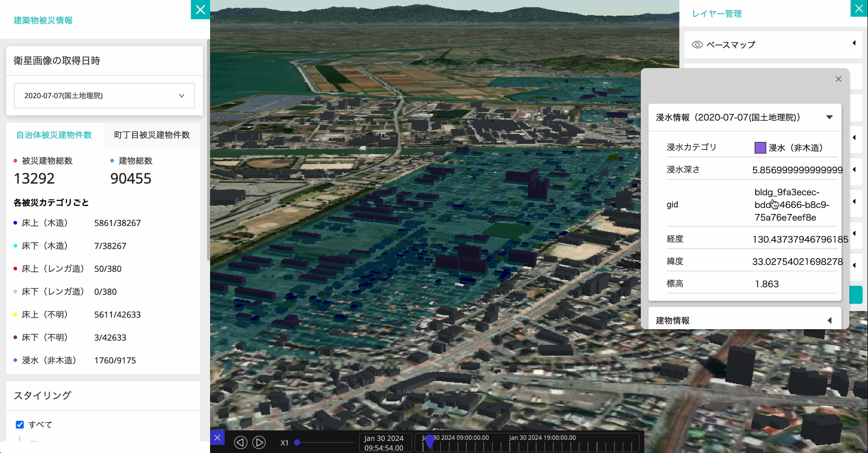Click the reverse playback button

click(x=241, y=442)
